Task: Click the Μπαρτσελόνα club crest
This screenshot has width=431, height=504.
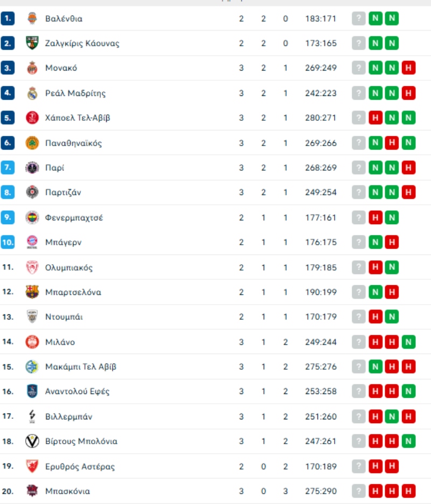Action: (x=32, y=292)
